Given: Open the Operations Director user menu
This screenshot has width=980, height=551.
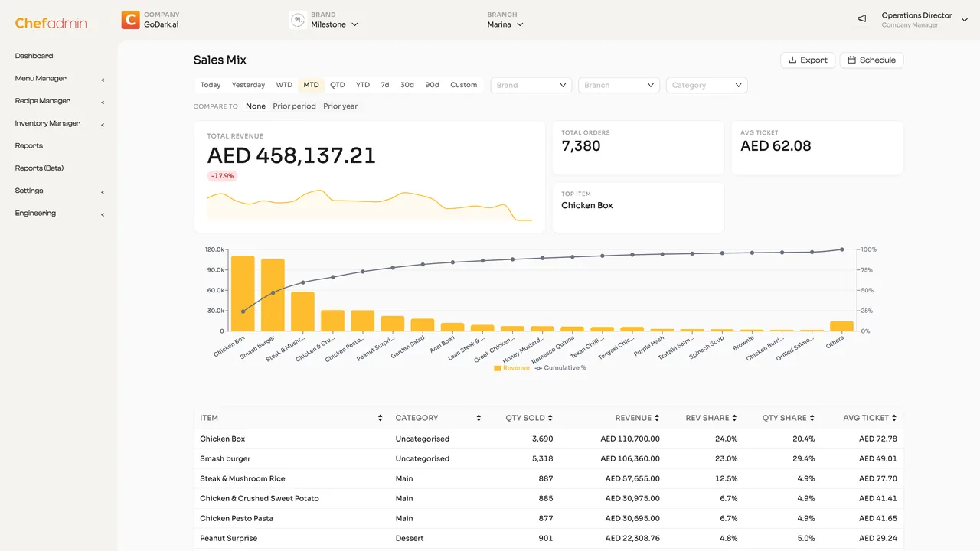Looking at the screenshot, I should coord(924,20).
